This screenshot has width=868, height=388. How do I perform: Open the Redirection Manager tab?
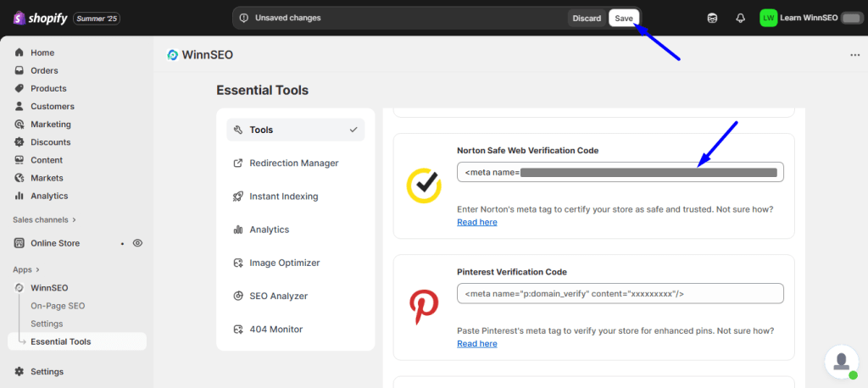pos(296,164)
